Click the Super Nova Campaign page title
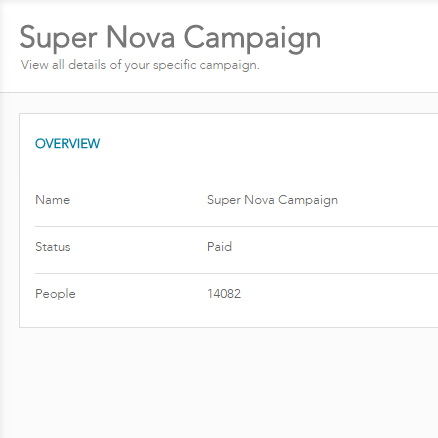Viewport: 438px width, 438px height. click(x=170, y=38)
